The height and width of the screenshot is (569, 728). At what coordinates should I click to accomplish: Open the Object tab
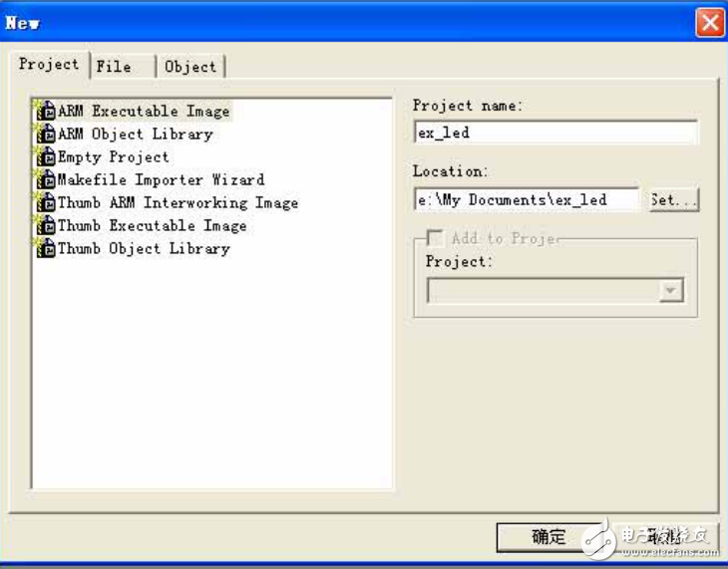click(190, 67)
